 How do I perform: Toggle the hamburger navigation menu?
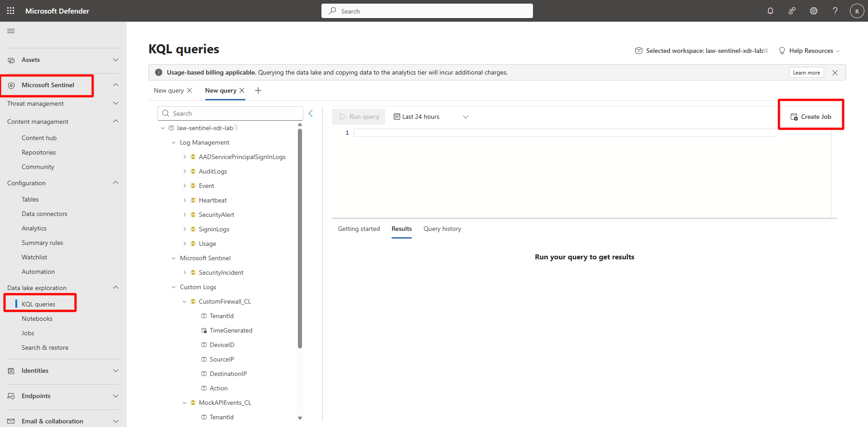coord(11,31)
